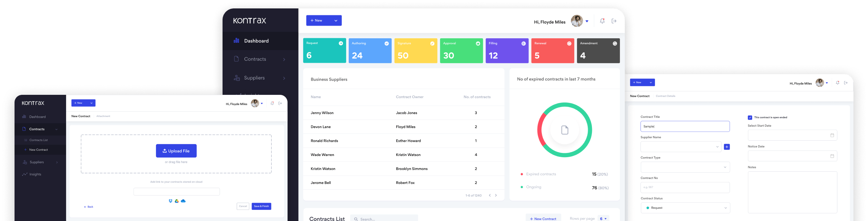The image size is (868, 221).
Task: Click the Kontrax logo in the dashboard sidebar
Action: [x=250, y=21]
